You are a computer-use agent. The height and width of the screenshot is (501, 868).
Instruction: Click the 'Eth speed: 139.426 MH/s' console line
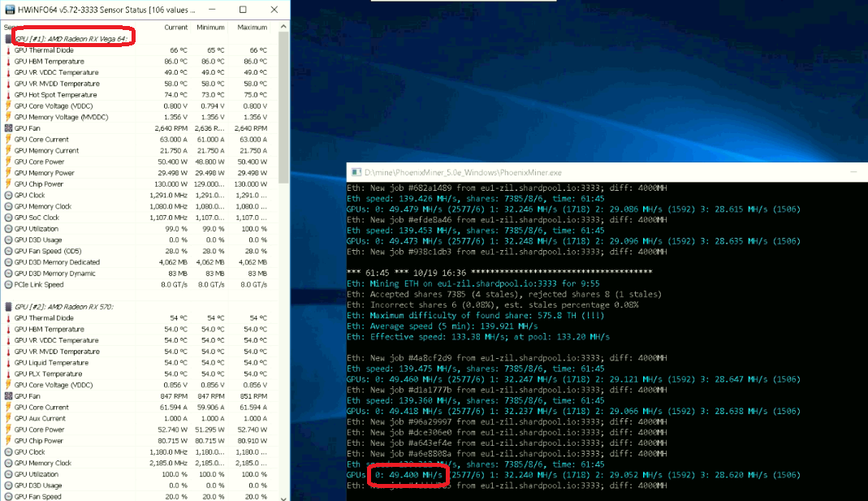(476, 198)
